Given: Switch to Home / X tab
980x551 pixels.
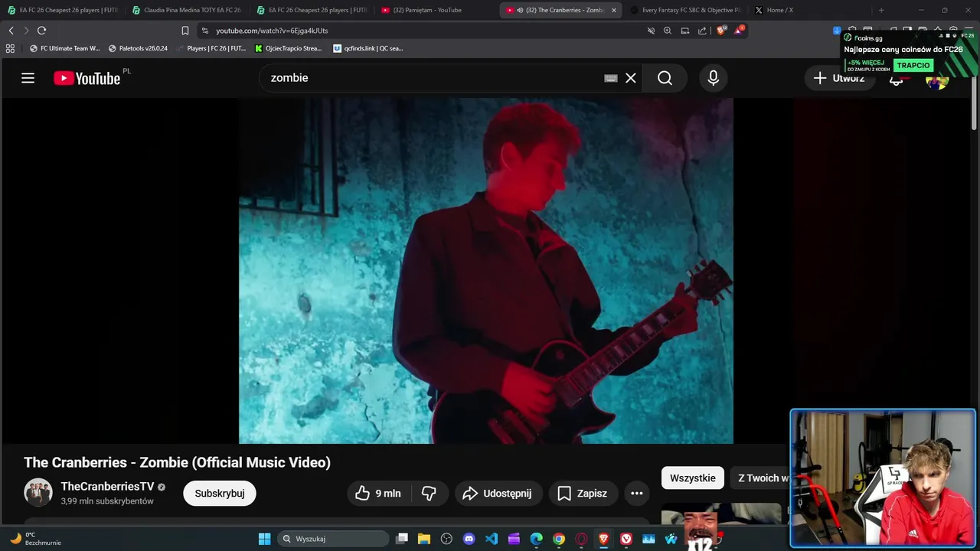Looking at the screenshot, I should (x=810, y=10).
